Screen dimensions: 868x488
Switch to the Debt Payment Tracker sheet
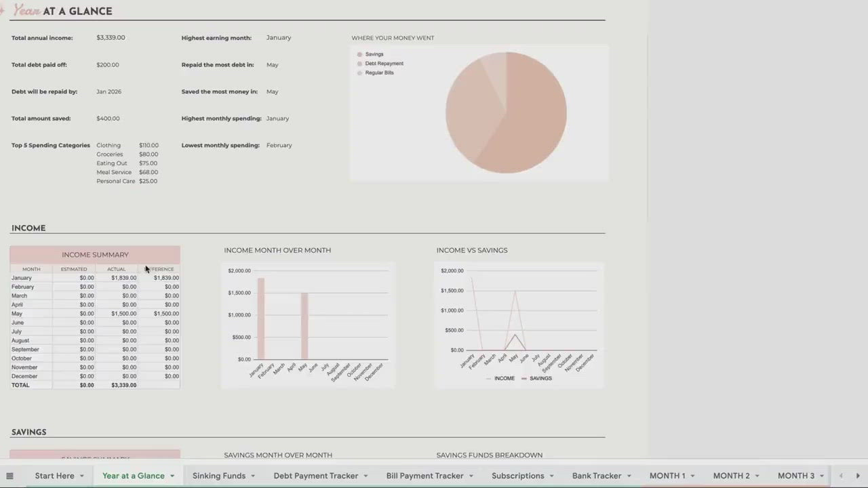(x=315, y=476)
